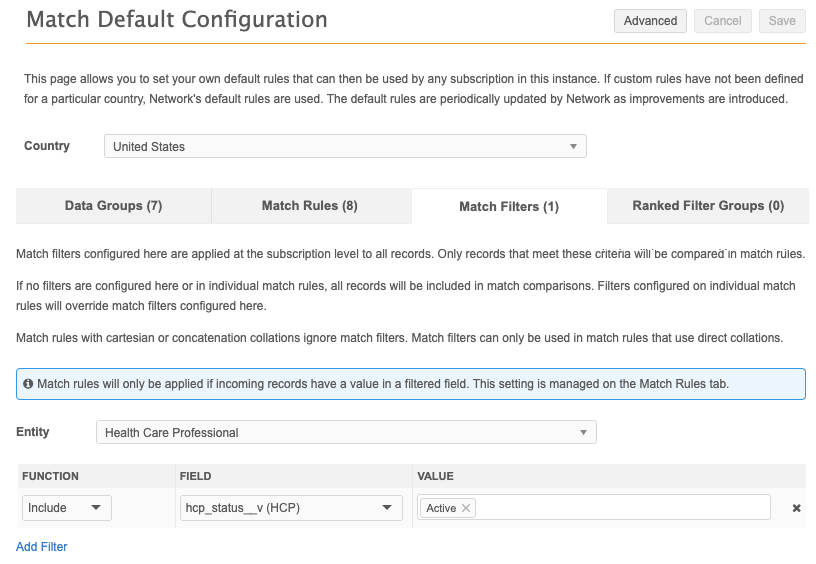Click the Include dropdown caret

click(x=96, y=508)
